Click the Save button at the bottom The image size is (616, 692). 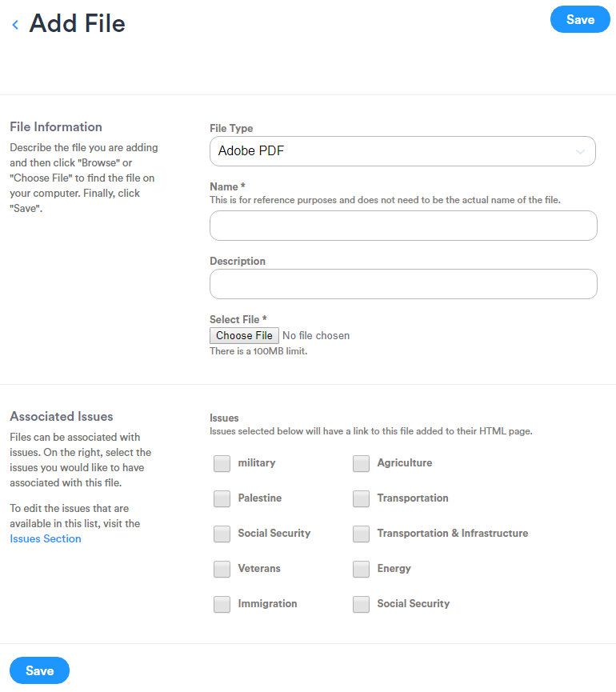[39, 670]
